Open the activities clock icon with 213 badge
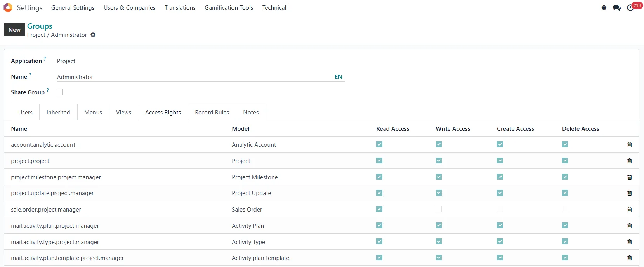644x267 pixels. [630, 8]
